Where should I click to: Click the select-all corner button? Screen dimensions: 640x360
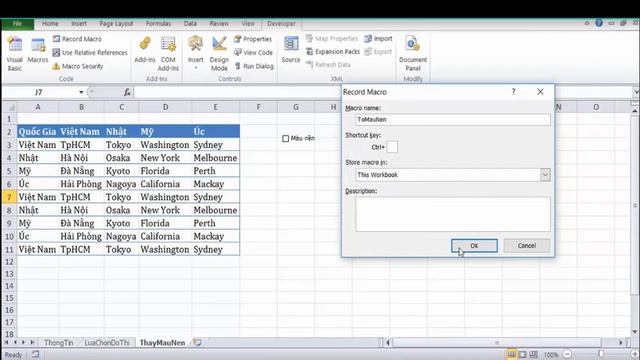click(x=10, y=107)
